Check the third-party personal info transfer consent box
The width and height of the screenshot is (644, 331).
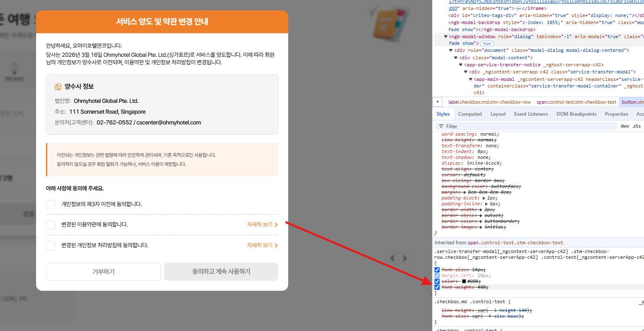coord(51,204)
